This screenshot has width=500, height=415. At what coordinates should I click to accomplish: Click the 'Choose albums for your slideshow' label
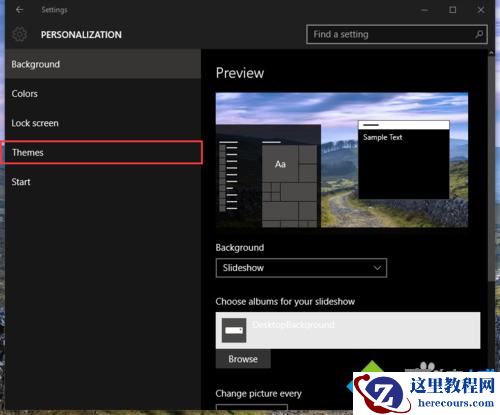pyautogui.click(x=285, y=302)
